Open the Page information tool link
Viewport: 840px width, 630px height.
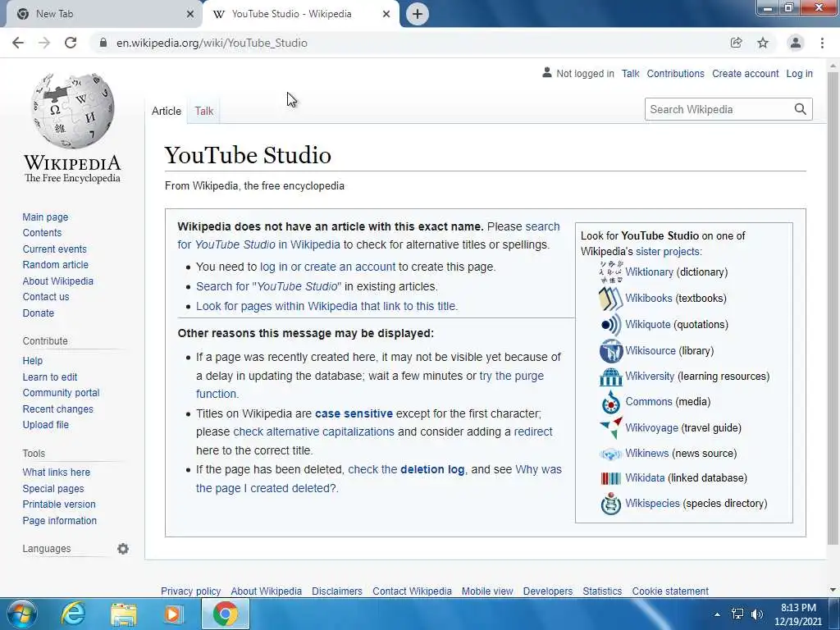[x=59, y=520]
